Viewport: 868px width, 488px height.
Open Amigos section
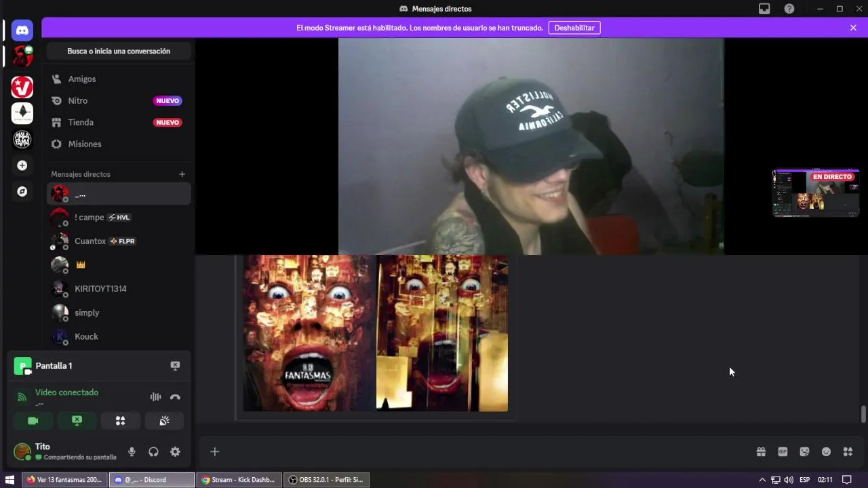coord(119,79)
